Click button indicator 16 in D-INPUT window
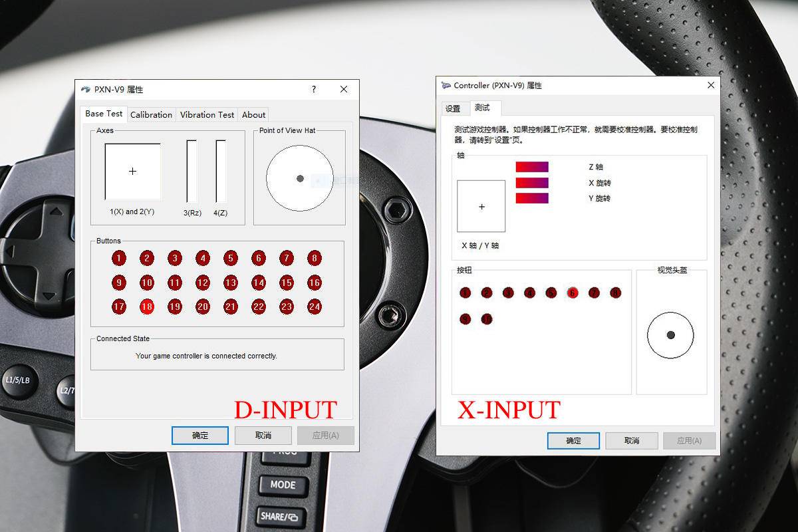The height and width of the screenshot is (532, 798). click(315, 283)
